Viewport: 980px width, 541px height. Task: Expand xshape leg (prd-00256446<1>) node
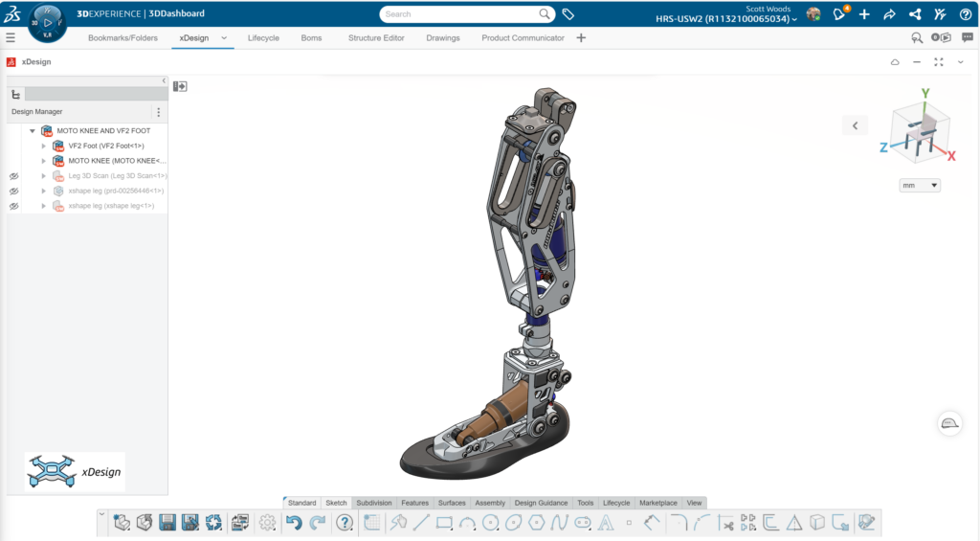click(44, 191)
